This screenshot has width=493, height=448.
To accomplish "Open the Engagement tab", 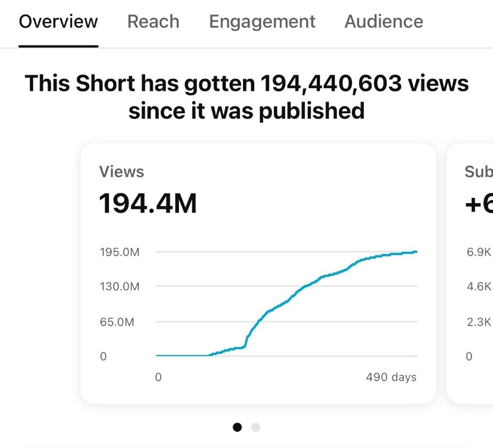I will tap(262, 22).
